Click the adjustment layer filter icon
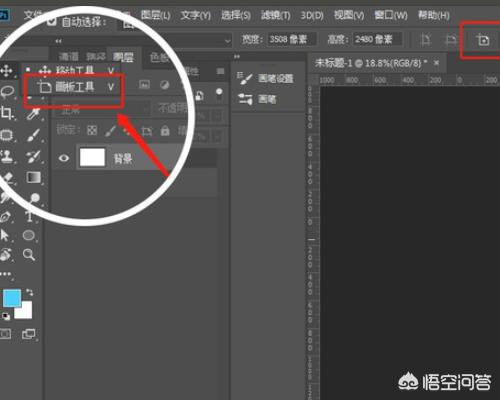Viewport: 500px width, 400px height. click(x=164, y=85)
